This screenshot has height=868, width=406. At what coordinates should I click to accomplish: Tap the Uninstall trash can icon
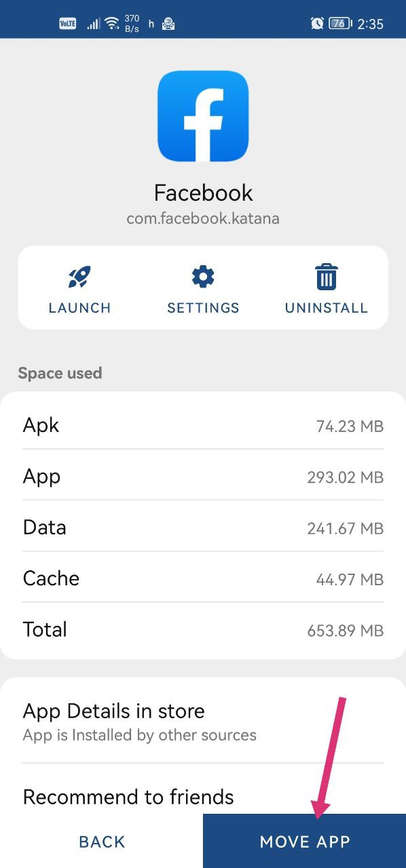326,277
